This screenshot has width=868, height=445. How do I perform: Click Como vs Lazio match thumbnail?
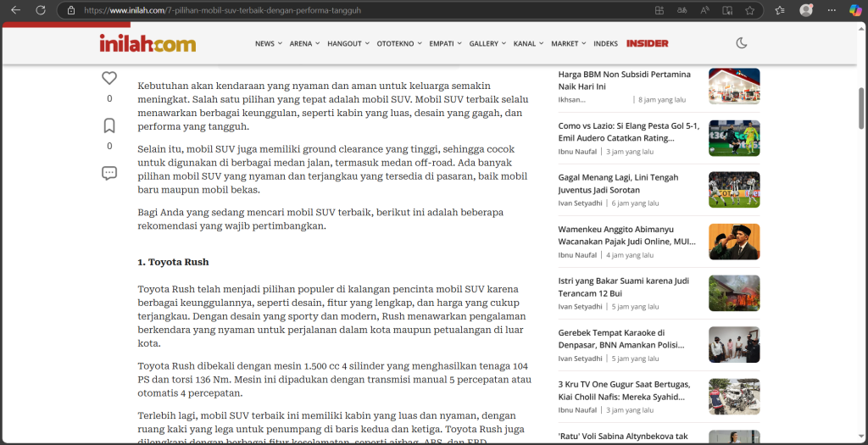point(734,138)
